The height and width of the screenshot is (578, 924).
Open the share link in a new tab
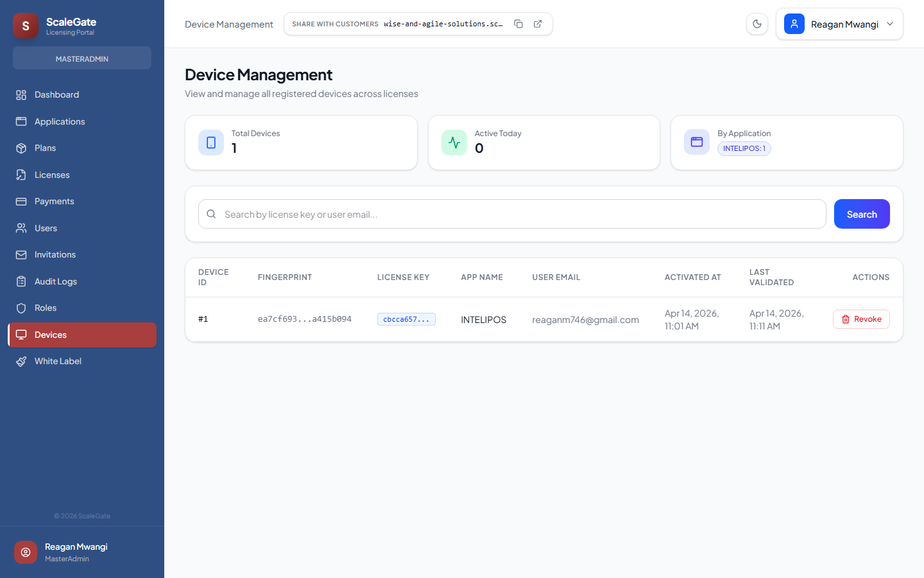(537, 23)
